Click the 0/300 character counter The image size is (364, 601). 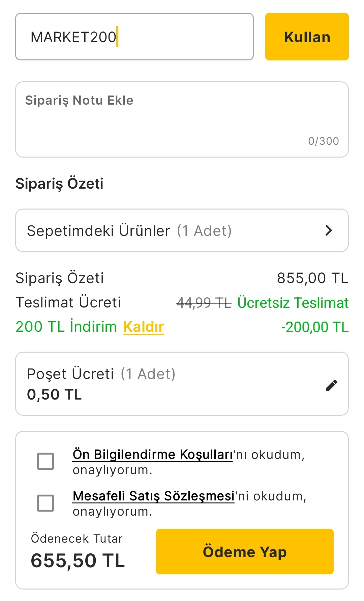click(324, 141)
